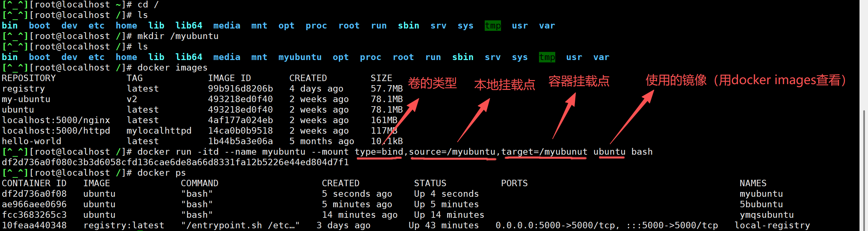This screenshot has height=231, width=868.
Task: Click status 'Up 14 minutes'
Action: click(x=449, y=215)
